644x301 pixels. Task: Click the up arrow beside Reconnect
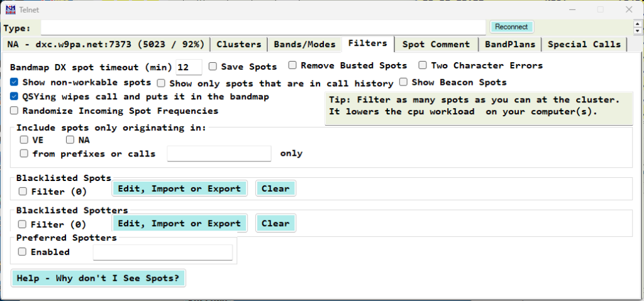[638, 23]
